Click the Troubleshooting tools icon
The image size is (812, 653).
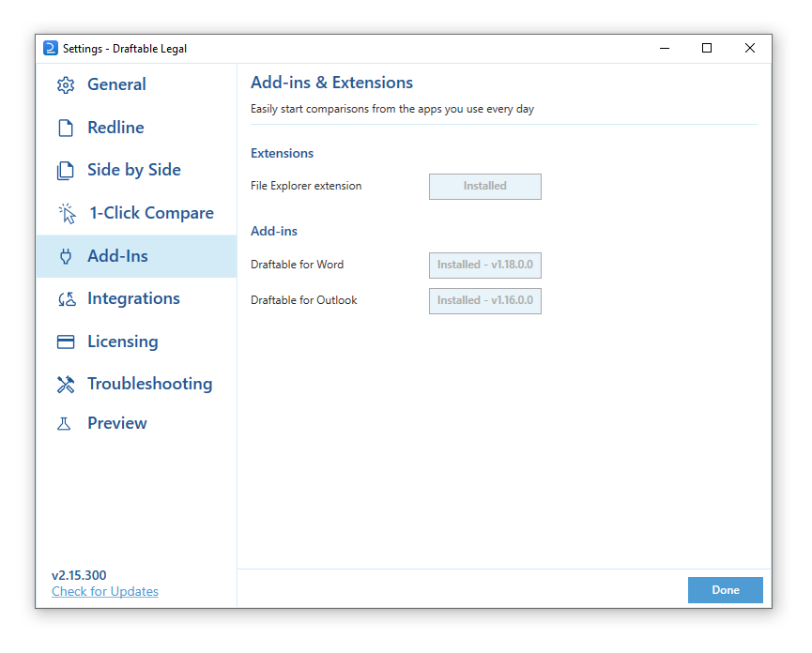[x=66, y=385]
